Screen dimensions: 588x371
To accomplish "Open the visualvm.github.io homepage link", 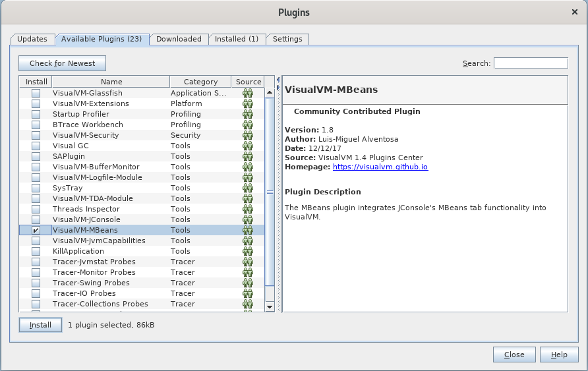I will pyautogui.click(x=380, y=167).
